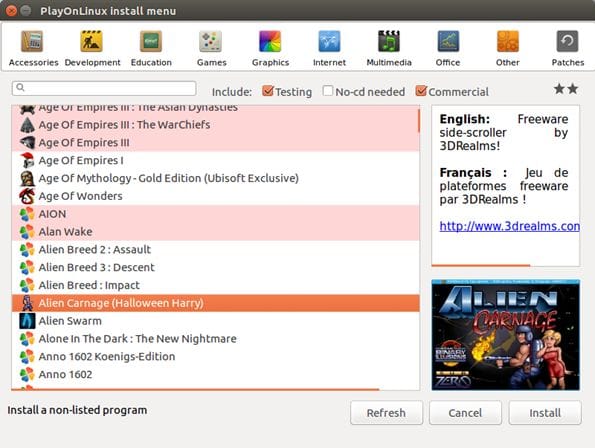Viewport: 595px width, 448px height.
Task: Open the 3drealms website link
Action: 509,226
